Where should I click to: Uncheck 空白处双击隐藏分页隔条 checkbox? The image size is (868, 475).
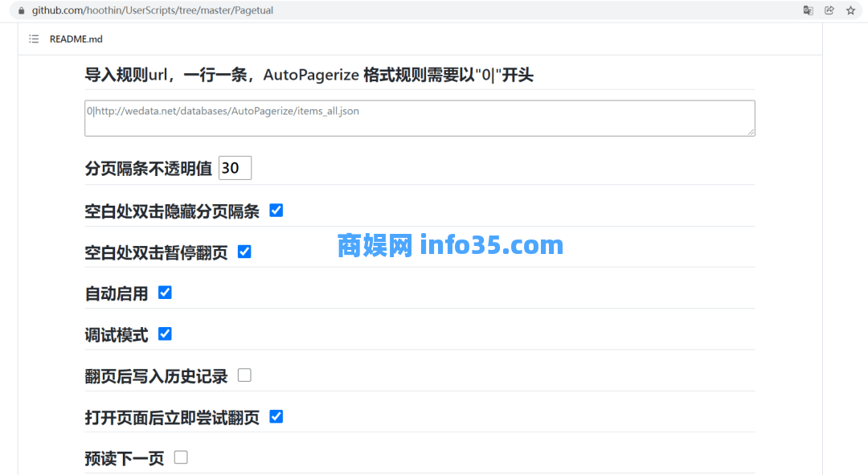[x=276, y=211]
